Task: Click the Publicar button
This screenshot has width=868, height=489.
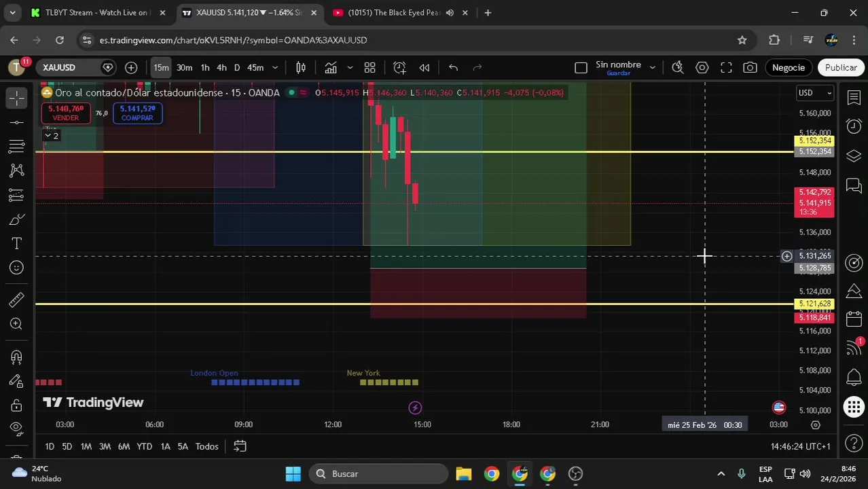Action: [841, 67]
